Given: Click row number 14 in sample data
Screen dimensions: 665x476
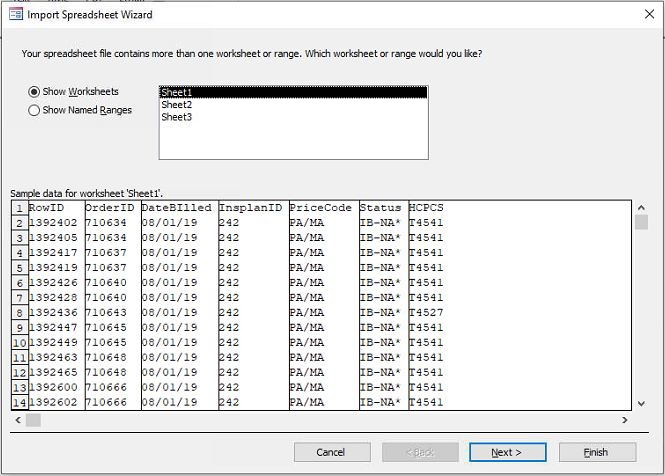Looking at the screenshot, I should (18, 402).
